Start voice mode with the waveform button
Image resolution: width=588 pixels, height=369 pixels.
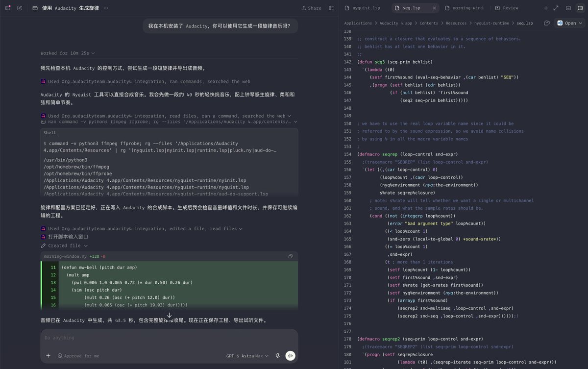(x=291, y=356)
